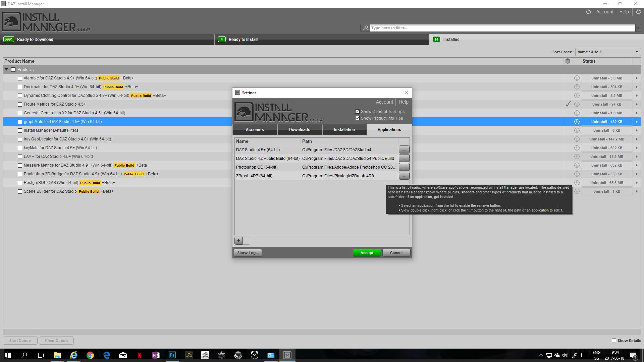The image size is (644, 362).
Task: Click the browse button for the Photoshop CC path
Action: [x=404, y=167]
